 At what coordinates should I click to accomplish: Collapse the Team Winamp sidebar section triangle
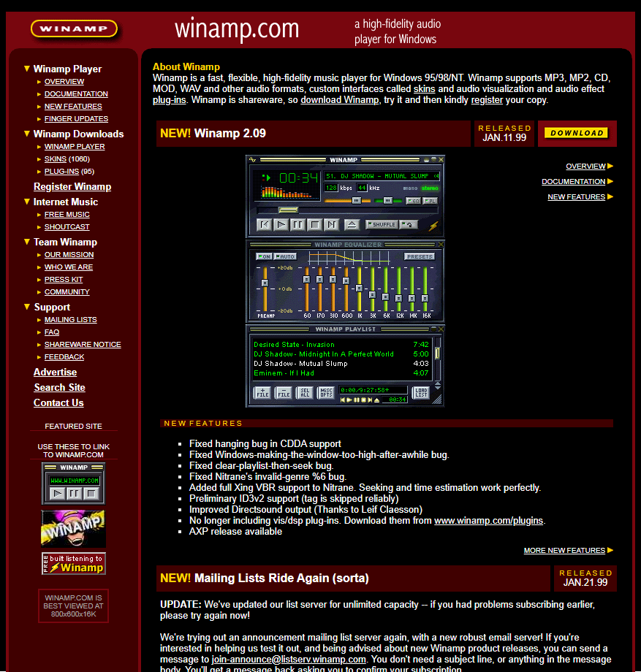[x=27, y=242]
